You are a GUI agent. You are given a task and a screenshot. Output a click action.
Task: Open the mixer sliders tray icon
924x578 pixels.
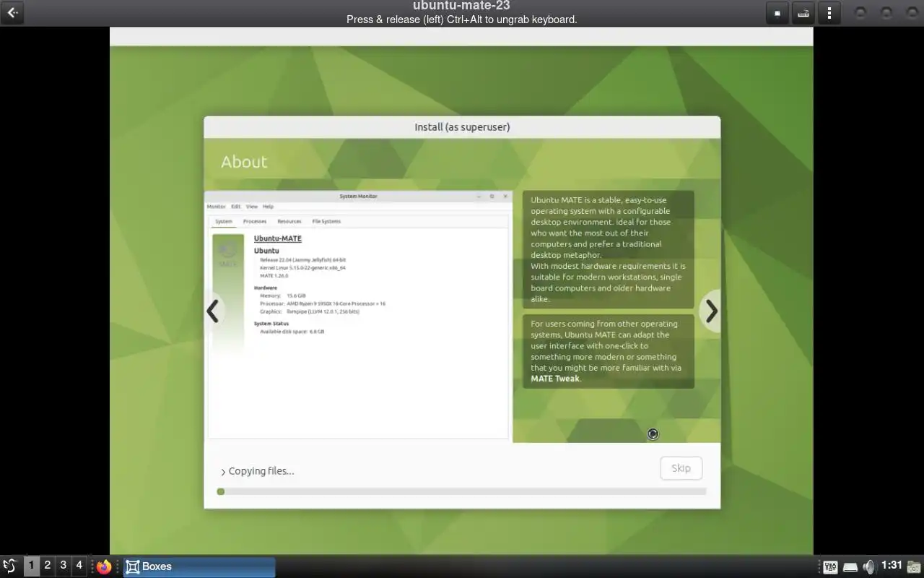tap(830, 567)
